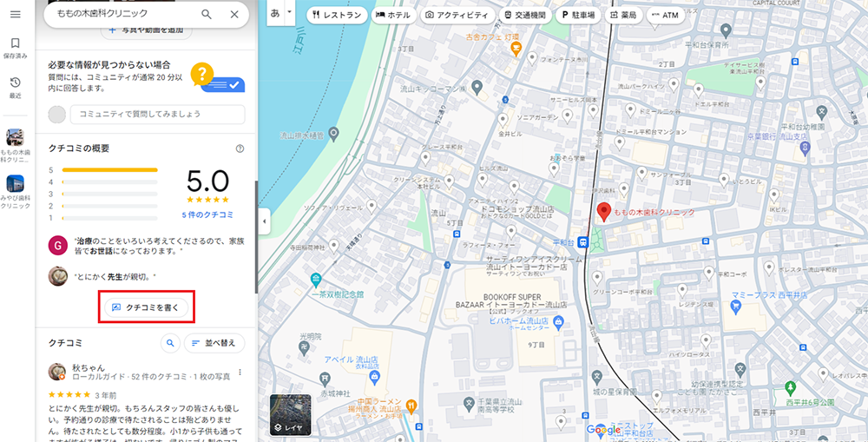This screenshot has height=442, width=868.
Task: Click the search magnifier icon
Action: (207, 15)
